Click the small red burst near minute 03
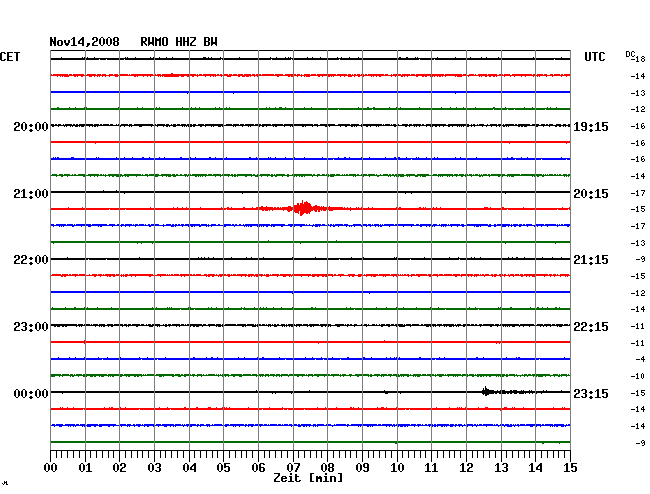Viewport: 650px width, 494px height. (x=171, y=75)
